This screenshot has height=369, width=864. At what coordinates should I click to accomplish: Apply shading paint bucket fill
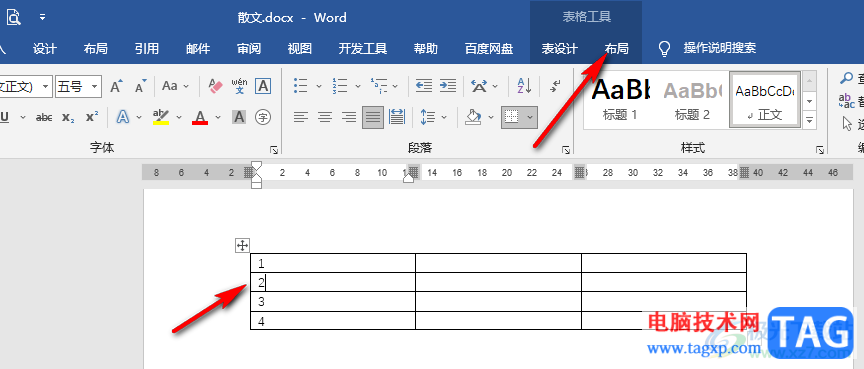coord(473,117)
